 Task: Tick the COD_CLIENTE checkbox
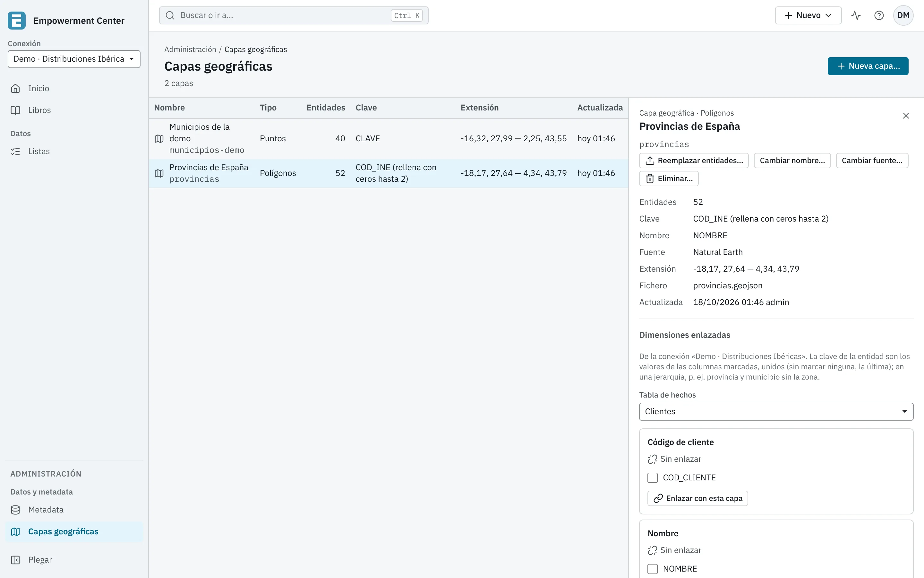click(x=653, y=478)
